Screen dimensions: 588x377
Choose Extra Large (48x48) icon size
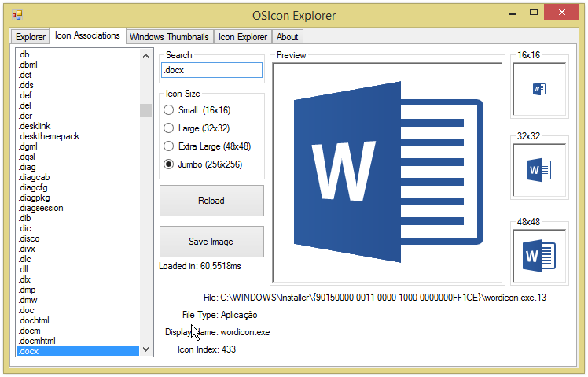point(168,146)
